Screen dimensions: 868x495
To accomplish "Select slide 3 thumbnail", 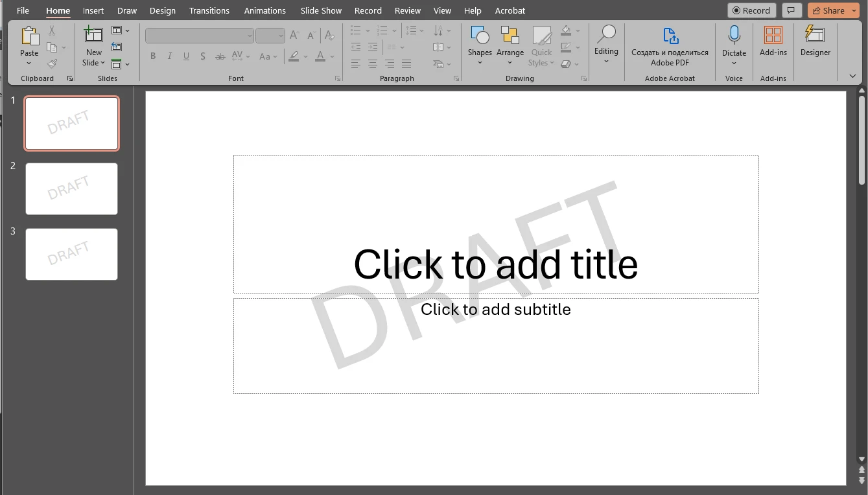I will tap(71, 254).
